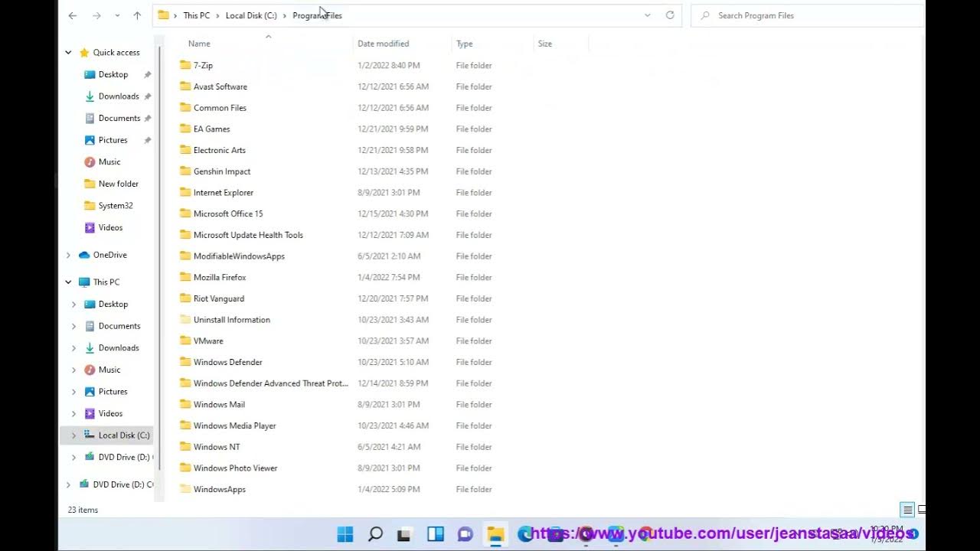Focus the Search Program Files box
This screenshot has height=551, width=980.
(x=808, y=15)
